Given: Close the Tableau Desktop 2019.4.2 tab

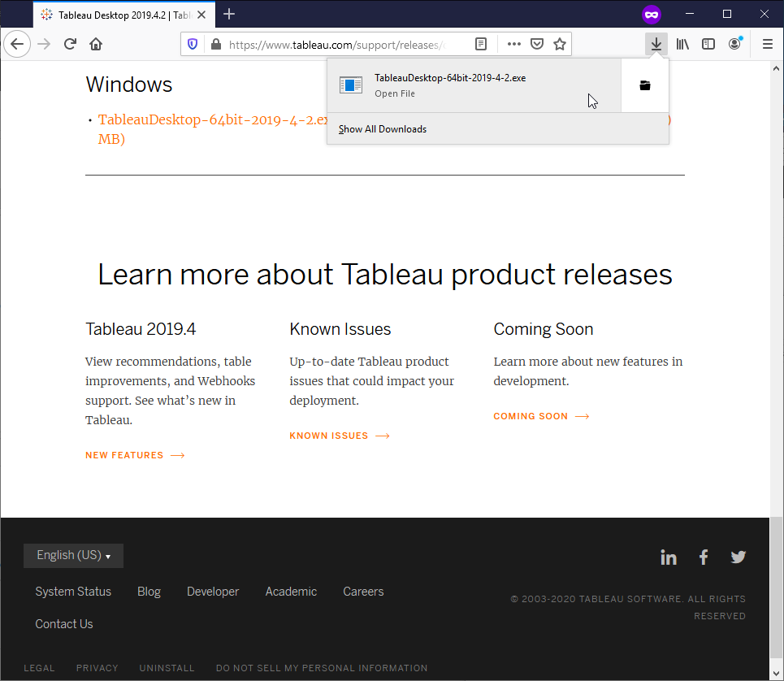Looking at the screenshot, I should (x=201, y=15).
